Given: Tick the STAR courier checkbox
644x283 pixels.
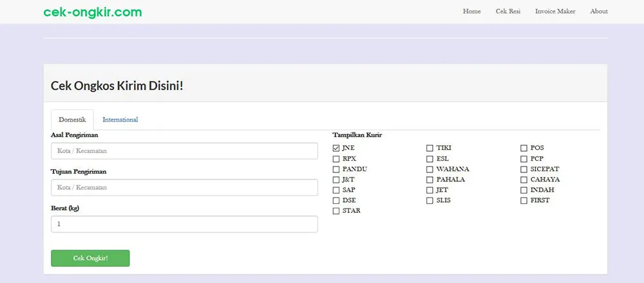Looking at the screenshot, I should coord(336,211).
